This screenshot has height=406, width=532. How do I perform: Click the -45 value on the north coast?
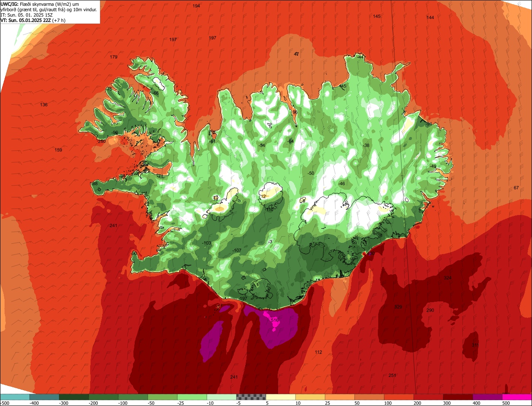(x=343, y=86)
